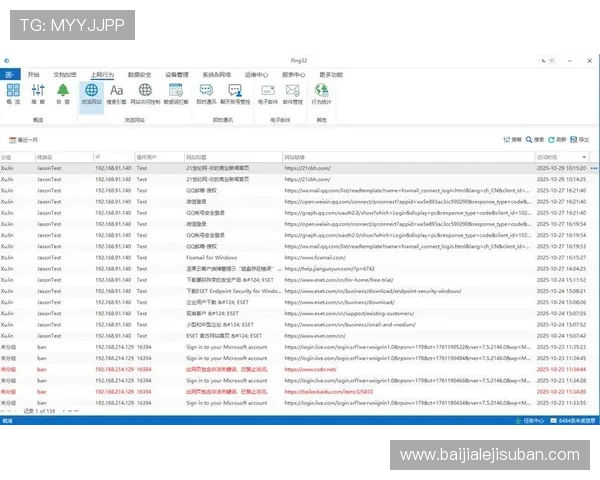Viewport: 600px width, 480px height.
Task: Click the 刷新 refresh tool
Action: click(x=557, y=140)
